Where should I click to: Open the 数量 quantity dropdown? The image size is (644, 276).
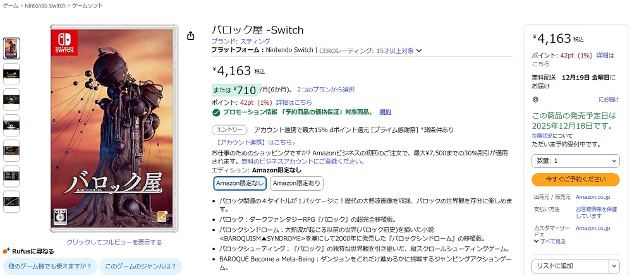[x=575, y=161]
